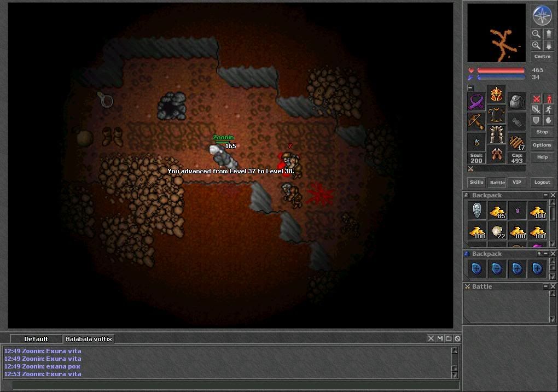
Task: Switch to the Default chat tab
Action: [x=36, y=339]
